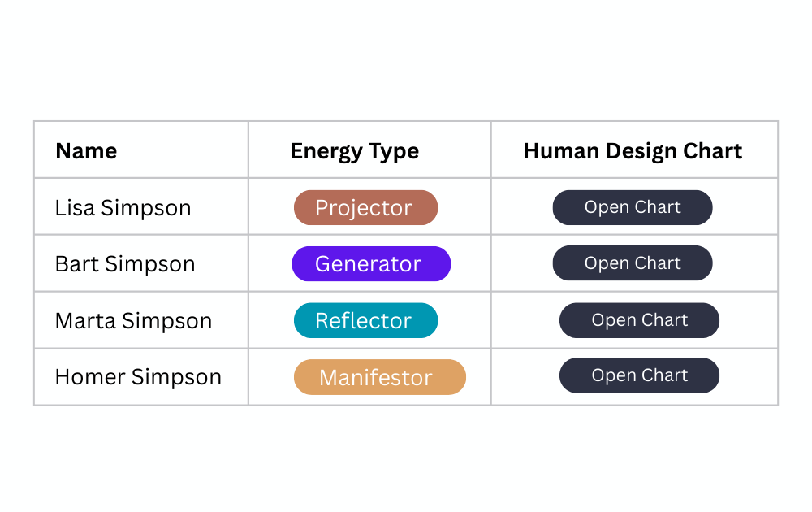The width and height of the screenshot is (812, 512).
Task: Select the Homer Simpson name cell
Action: [141, 377]
